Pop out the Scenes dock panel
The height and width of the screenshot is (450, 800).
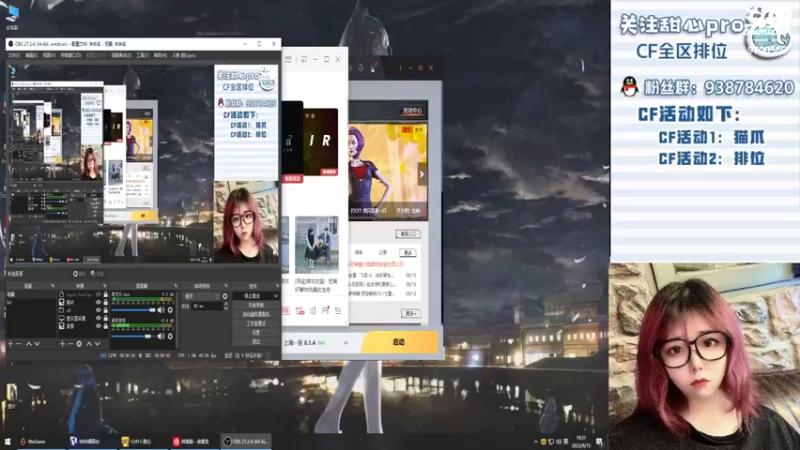point(52,286)
